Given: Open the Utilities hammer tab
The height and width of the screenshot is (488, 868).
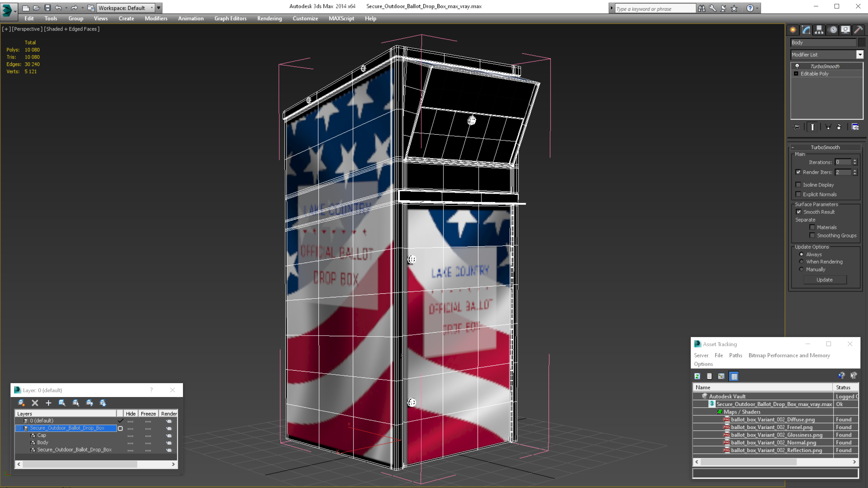Looking at the screenshot, I should point(859,30).
